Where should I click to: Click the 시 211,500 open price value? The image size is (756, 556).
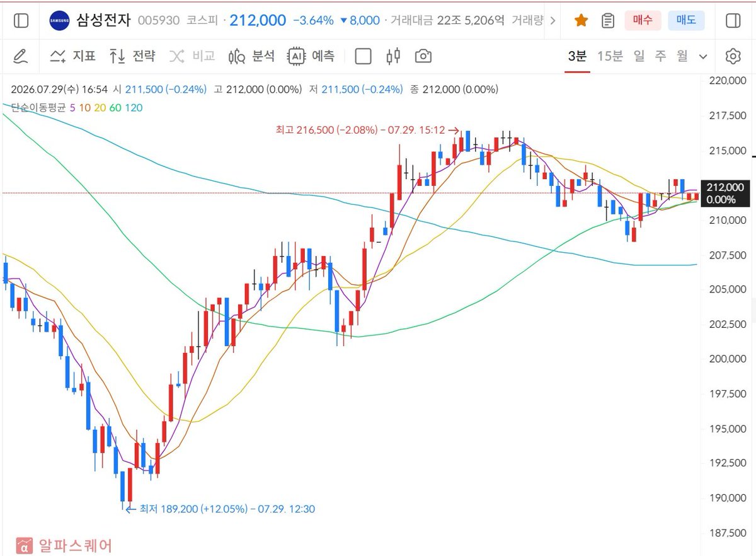[x=159, y=90]
